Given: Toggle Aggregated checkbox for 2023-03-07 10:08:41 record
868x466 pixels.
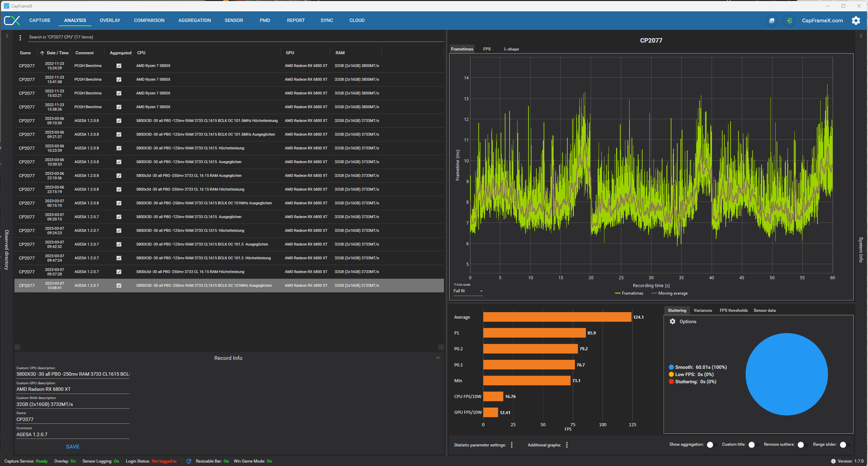Looking at the screenshot, I should 119,285.
